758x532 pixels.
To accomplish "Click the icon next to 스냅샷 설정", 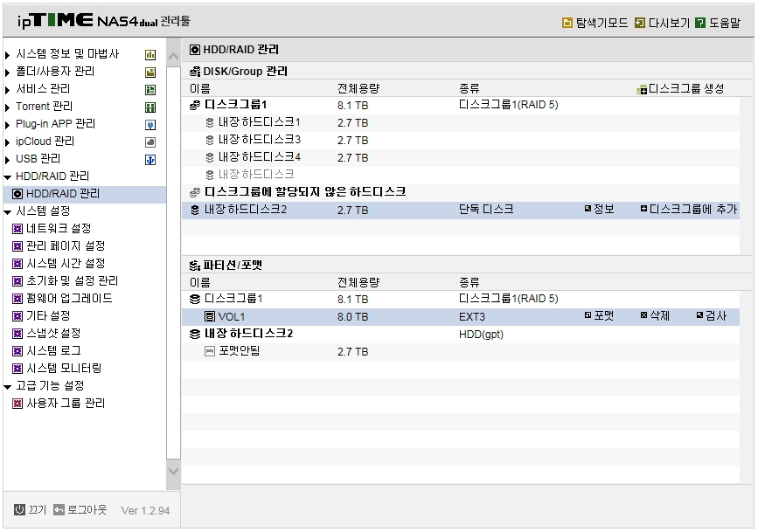I will (17, 334).
